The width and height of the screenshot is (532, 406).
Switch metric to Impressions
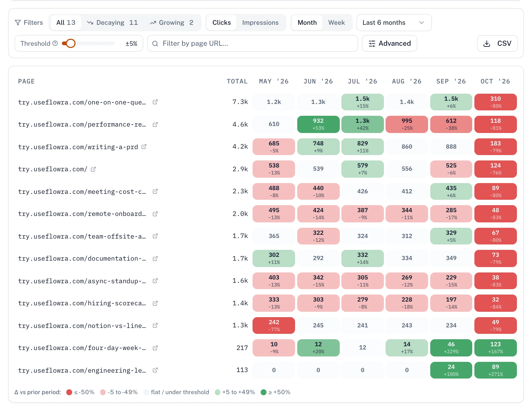click(x=260, y=23)
